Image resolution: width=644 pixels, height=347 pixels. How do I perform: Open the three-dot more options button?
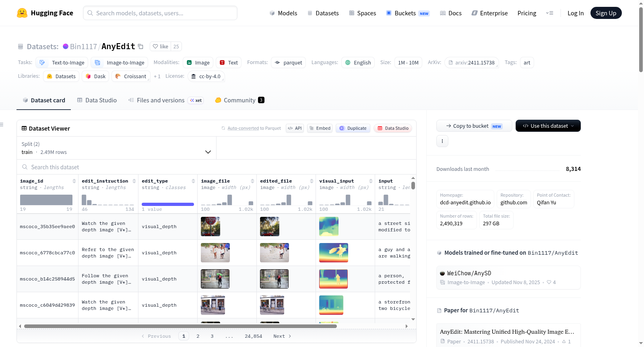(442, 141)
